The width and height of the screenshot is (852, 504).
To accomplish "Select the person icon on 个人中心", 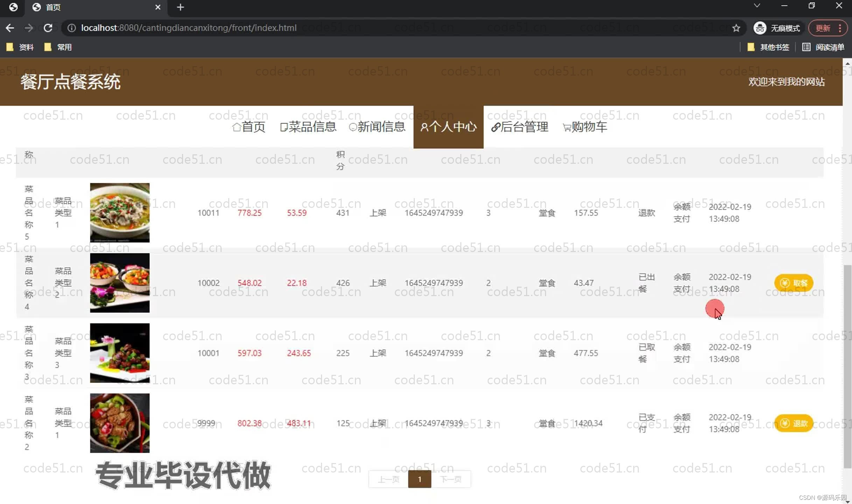I will pyautogui.click(x=425, y=127).
